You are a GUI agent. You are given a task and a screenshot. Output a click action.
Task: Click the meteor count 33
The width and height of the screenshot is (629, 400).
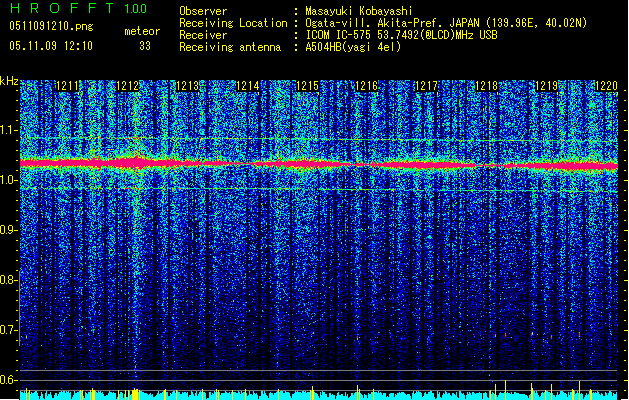point(145,46)
